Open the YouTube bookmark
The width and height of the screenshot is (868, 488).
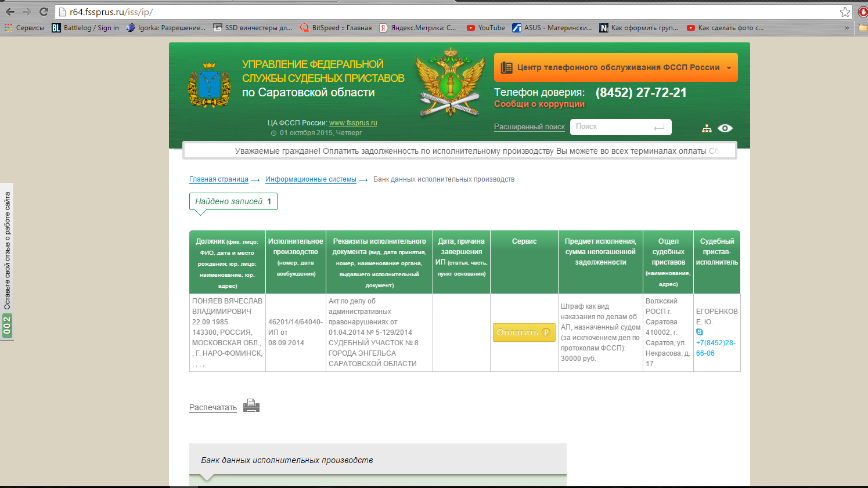pos(485,28)
